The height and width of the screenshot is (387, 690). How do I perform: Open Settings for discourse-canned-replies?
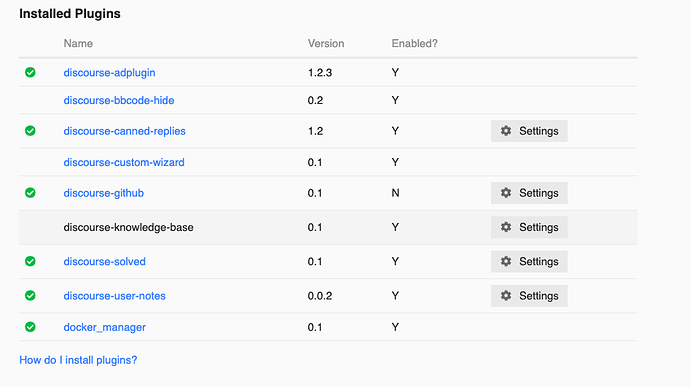click(529, 131)
